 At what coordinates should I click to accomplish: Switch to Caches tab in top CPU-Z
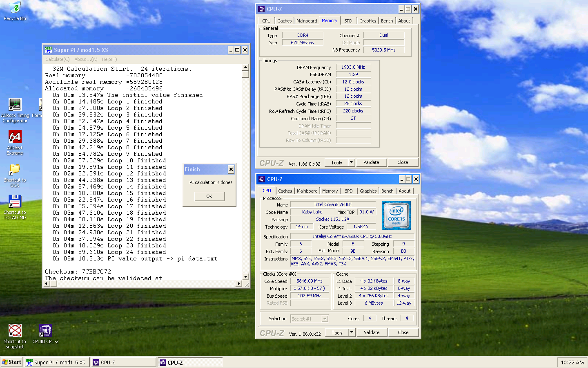[x=284, y=21]
